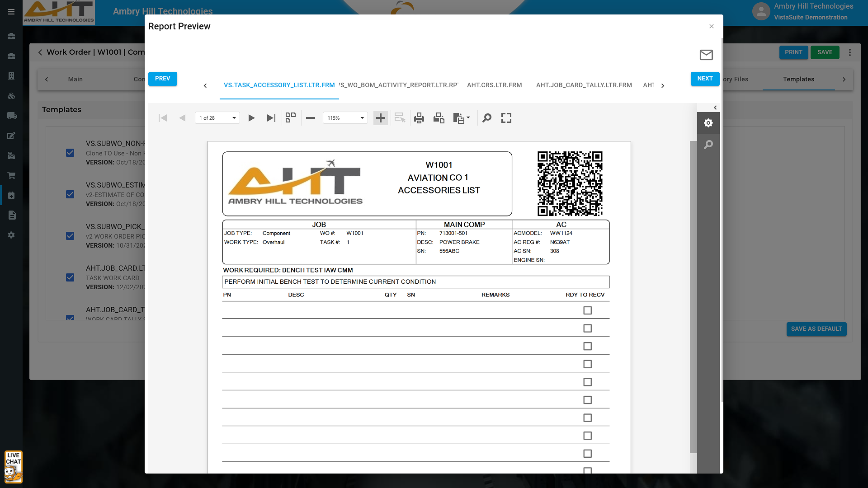Open the search magnifier in the report toolbar
This screenshot has width=868, height=488.
(x=486, y=118)
